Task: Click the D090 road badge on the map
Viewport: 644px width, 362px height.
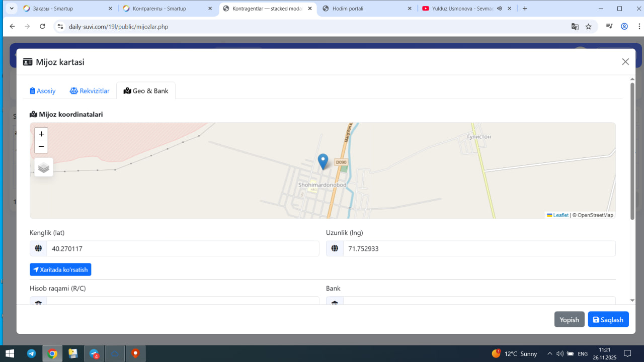Action: (x=341, y=162)
